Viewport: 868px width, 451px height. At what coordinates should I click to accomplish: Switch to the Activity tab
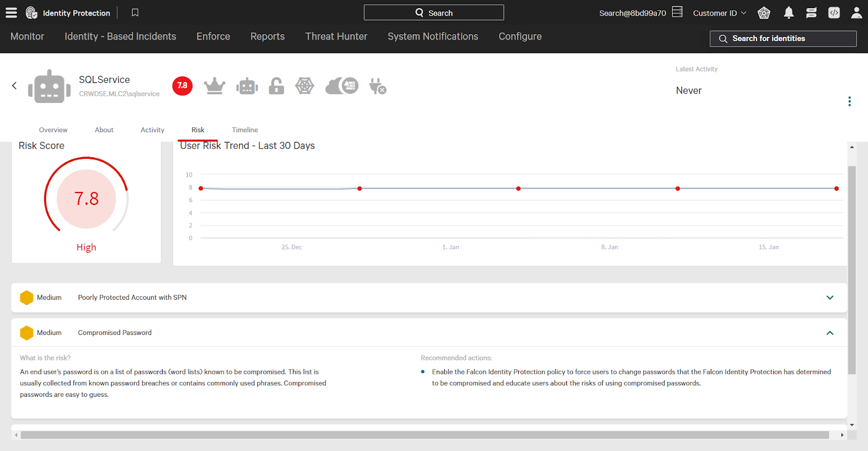152,130
